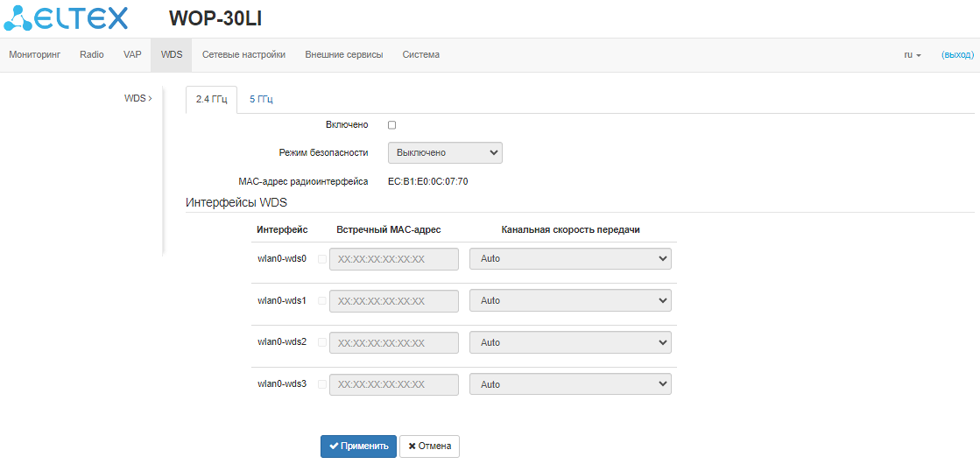Toggle the wlan0-wds0 interface checkbox
This screenshot has height=464, width=980.
pyautogui.click(x=322, y=259)
